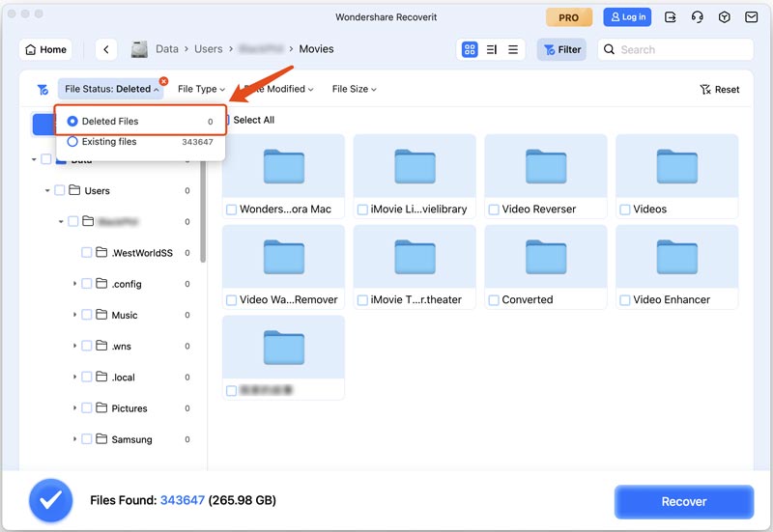Expand the .local tree node
Image resolution: width=773 pixels, height=532 pixels.
74,377
